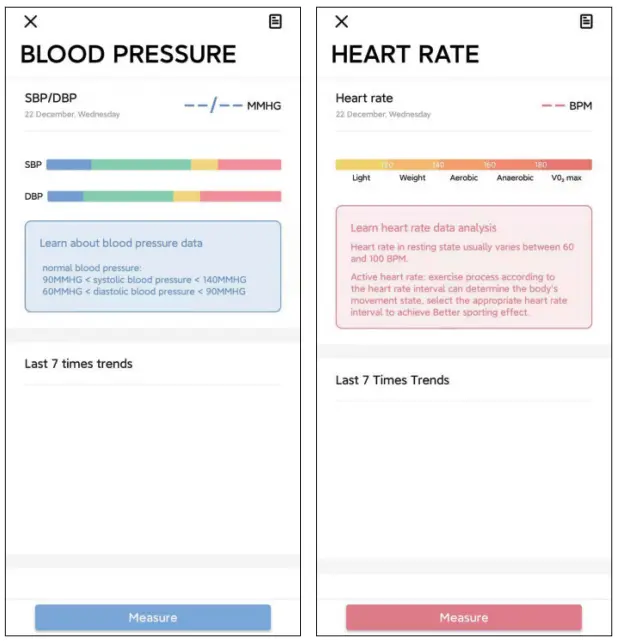
Task: Click the SBP color range bar
Action: point(164,165)
